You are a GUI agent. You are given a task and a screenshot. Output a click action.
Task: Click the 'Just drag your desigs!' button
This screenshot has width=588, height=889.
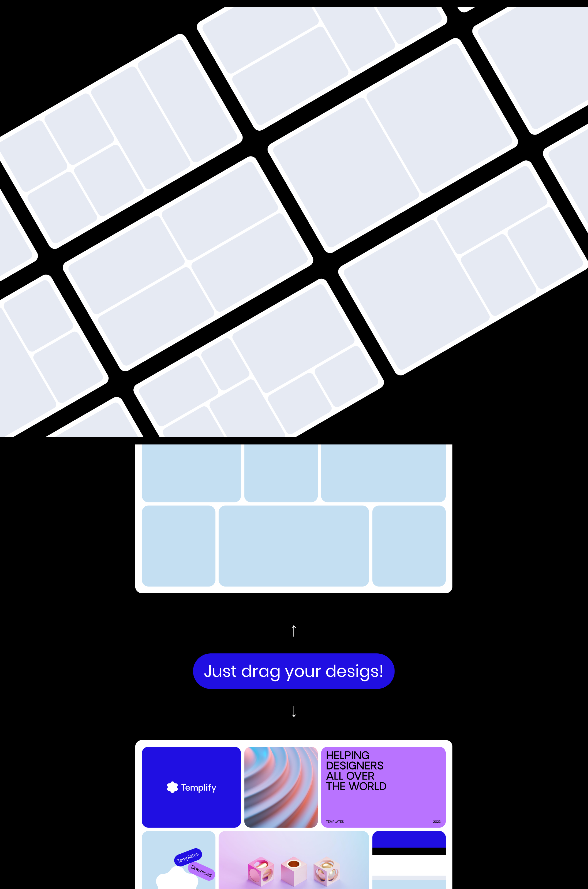[x=294, y=670]
